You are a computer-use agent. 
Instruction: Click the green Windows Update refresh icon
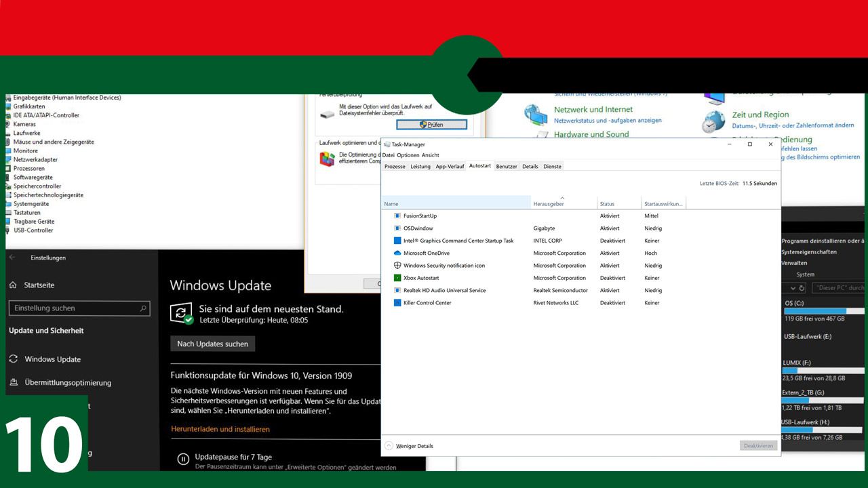[x=182, y=313]
